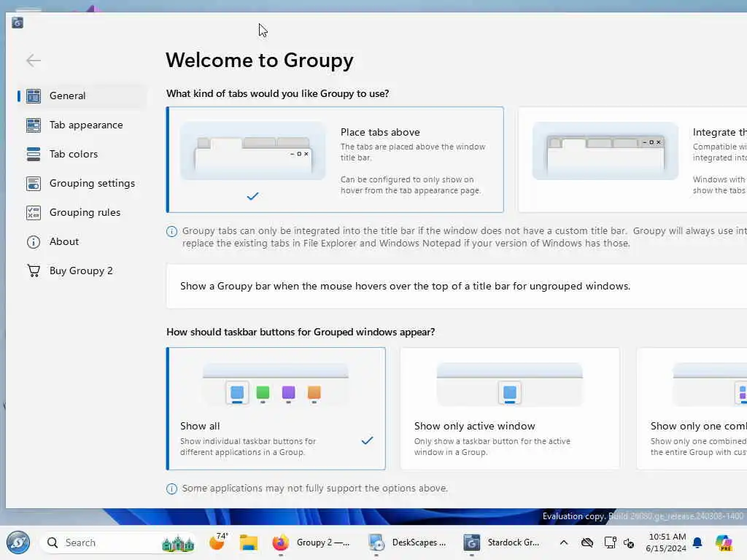Click the About info icon
This screenshot has width=747, height=560.
pos(34,242)
